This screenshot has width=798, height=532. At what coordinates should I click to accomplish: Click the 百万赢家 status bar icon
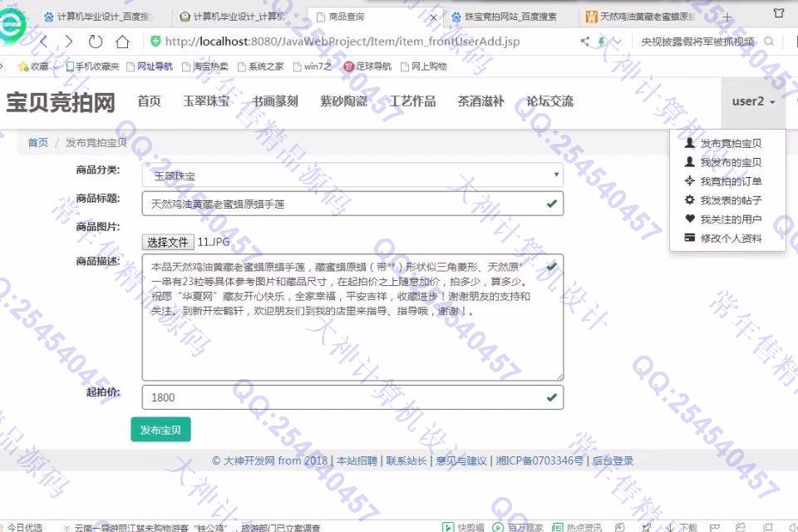pos(498,527)
